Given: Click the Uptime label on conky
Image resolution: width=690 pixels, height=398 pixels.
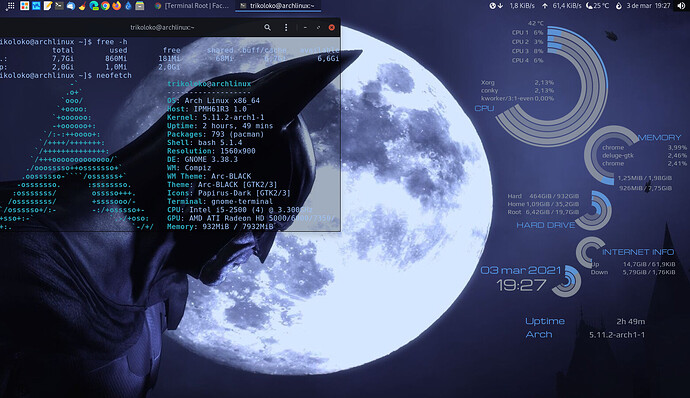Looking at the screenshot, I should click(x=545, y=321).
